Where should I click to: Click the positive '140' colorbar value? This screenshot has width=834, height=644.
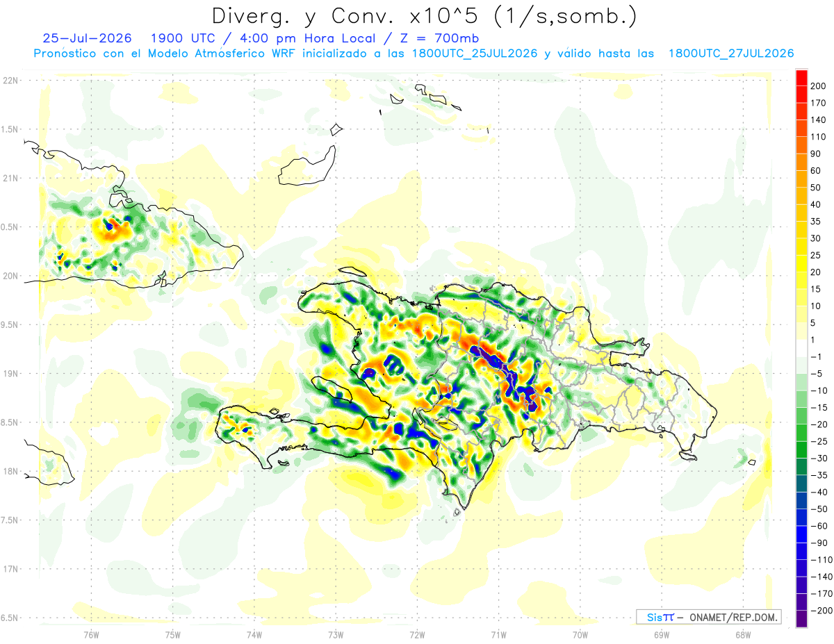click(x=819, y=120)
